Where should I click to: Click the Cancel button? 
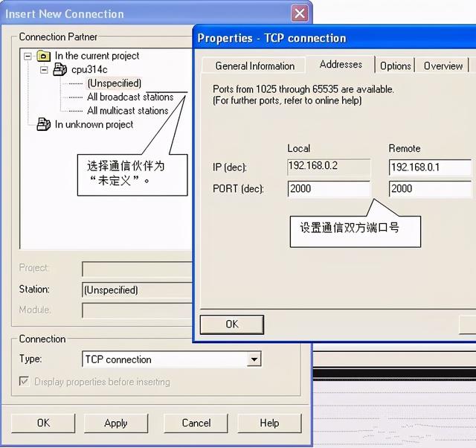coord(196,423)
